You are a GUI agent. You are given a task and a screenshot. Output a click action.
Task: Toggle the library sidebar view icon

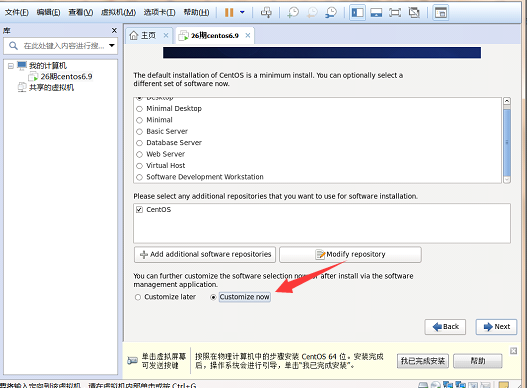(357, 13)
